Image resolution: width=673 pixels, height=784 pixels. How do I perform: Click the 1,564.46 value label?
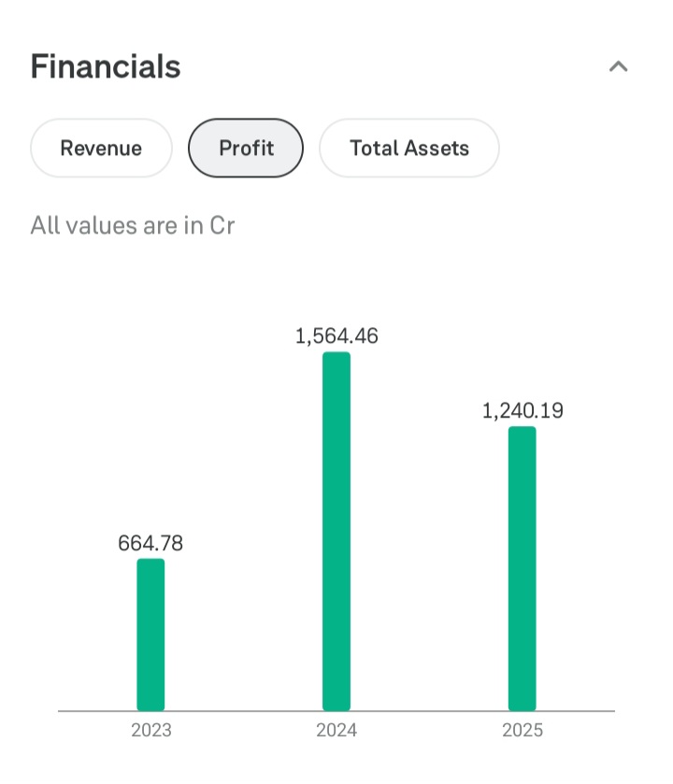point(336,336)
